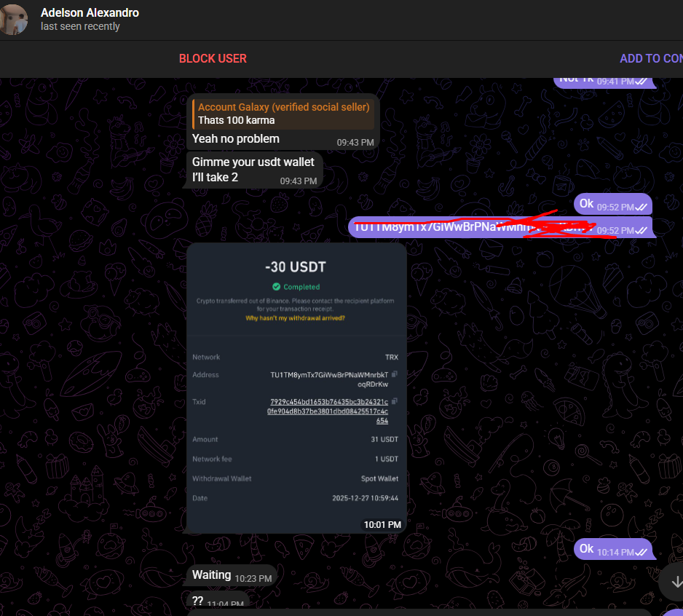Image resolution: width=683 pixels, height=616 pixels.
Task: Click the copy icon beside Address
Action: coord(394,374)
